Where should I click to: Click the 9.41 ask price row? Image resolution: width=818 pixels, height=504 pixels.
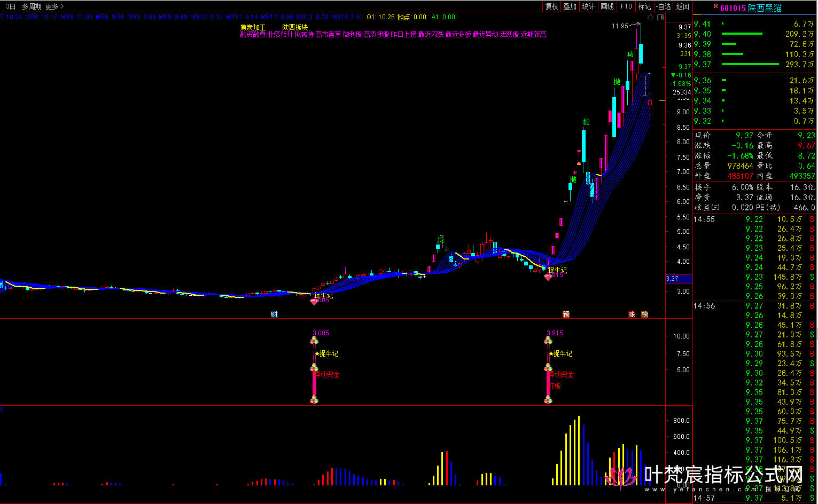click(754, 24)
